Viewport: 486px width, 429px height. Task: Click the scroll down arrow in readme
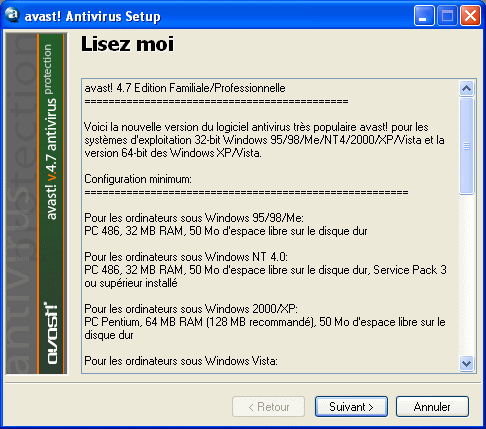tap(466, 363)
